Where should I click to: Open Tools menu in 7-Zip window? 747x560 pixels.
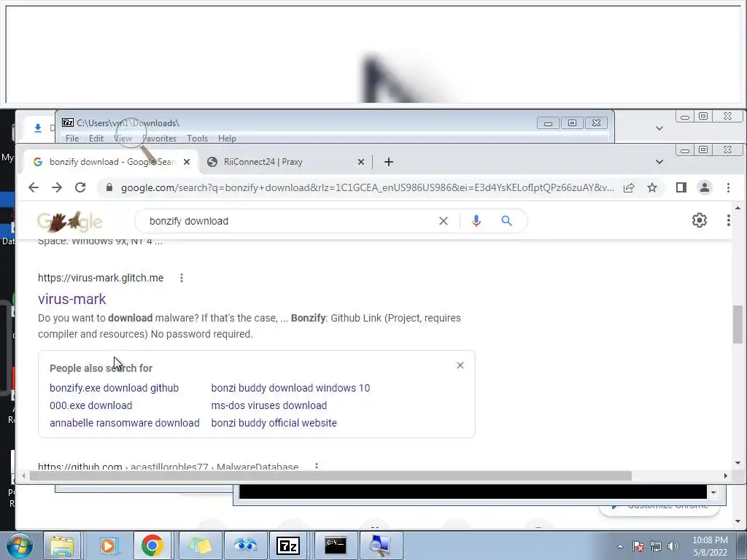[x=197, y=138]
